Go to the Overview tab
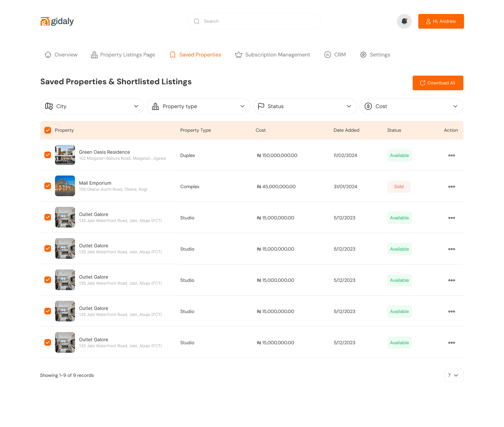The image size is (504, 427). coord(61,55)
